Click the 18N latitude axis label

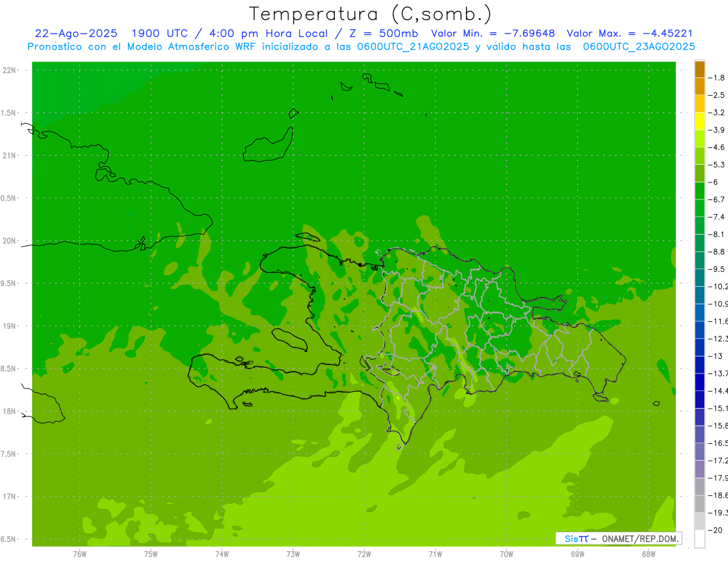click(10, 411)
